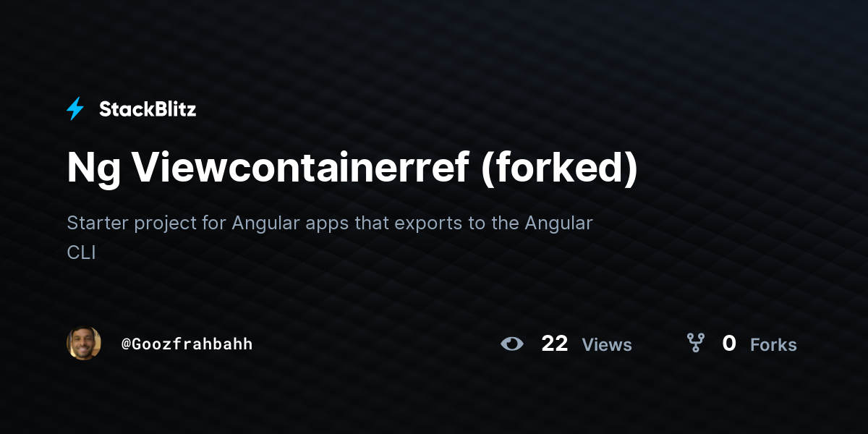The height and width of the screenshot is (434, 868).
Task: Select the Ng Viewcontainerref (forked) title
Action: pos(352,169)
